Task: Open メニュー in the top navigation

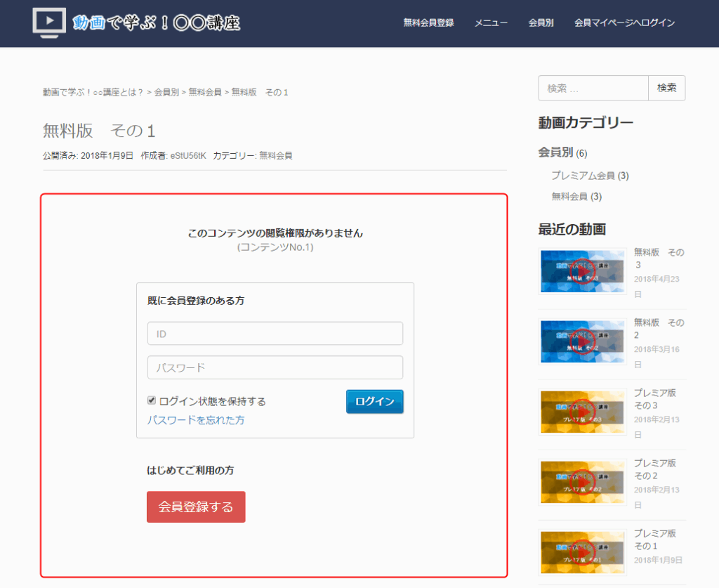Action: point(491,22)
